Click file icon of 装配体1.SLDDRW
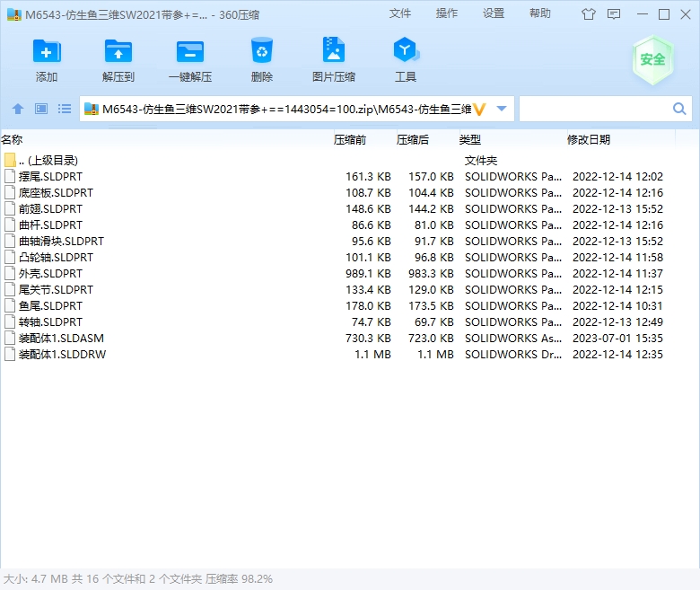Viewport: 700px width, 590px height. [x=10, y=354]
